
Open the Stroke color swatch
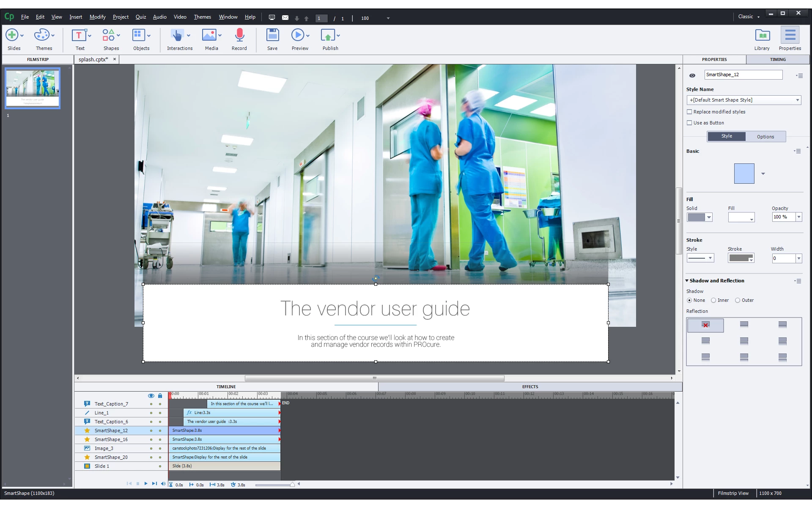741,258
